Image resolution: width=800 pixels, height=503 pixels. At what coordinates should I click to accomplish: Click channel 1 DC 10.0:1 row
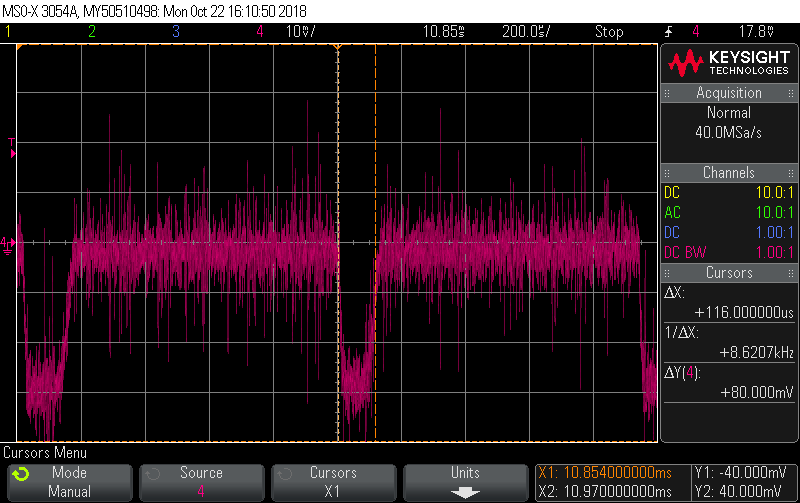click(x=729, y=193)
